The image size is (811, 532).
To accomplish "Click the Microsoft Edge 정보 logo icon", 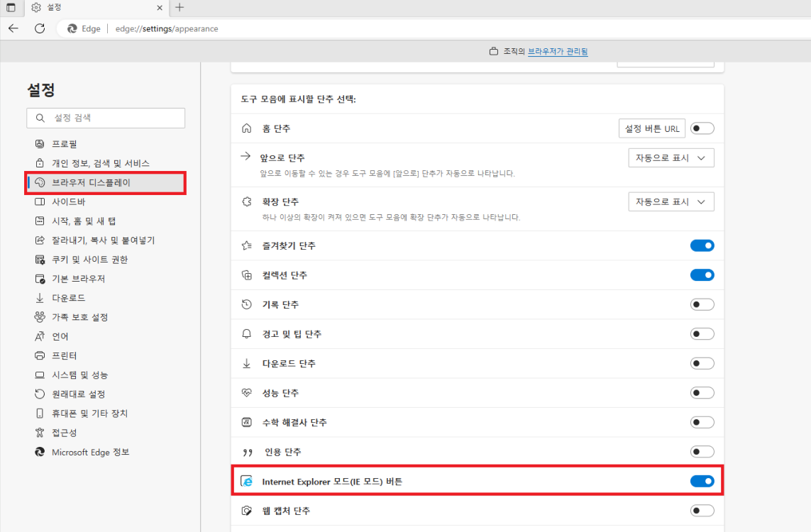I will point(40,452).
